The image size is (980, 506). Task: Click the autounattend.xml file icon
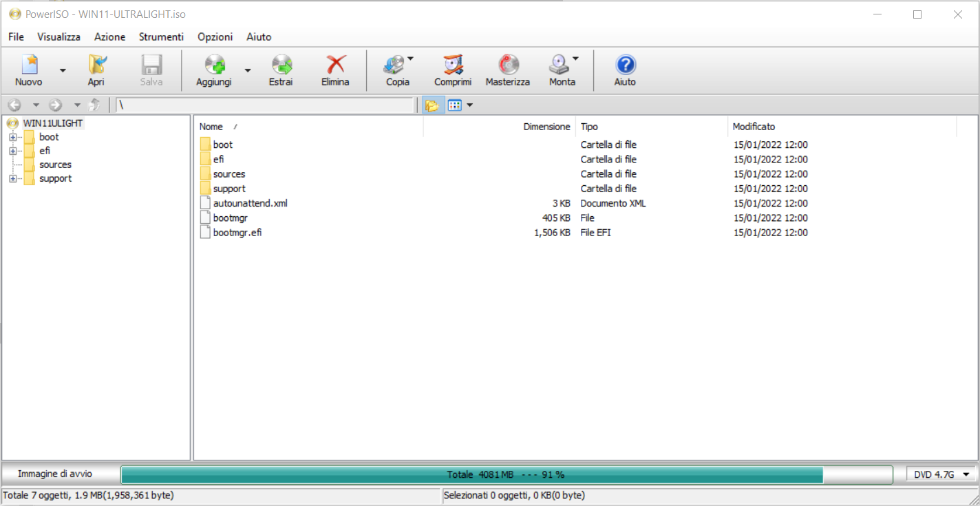click(205, 203)
